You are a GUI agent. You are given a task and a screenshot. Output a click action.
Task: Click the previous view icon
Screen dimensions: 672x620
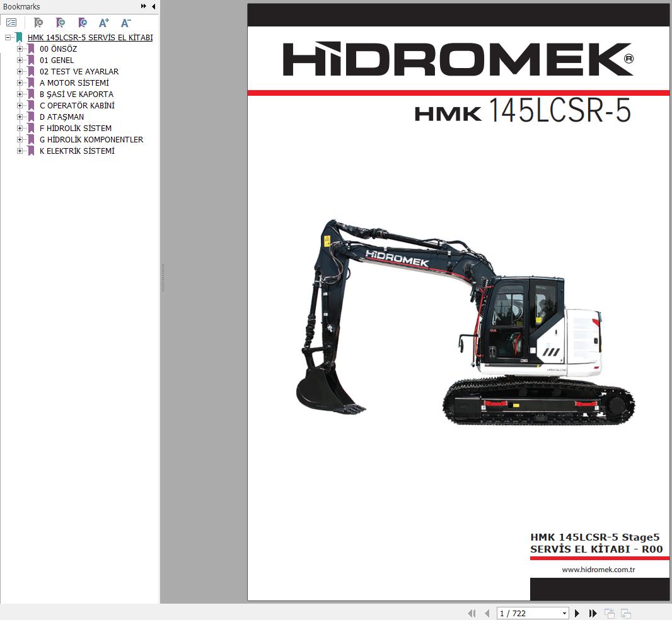pyautogui.click(x=610, y=613)
